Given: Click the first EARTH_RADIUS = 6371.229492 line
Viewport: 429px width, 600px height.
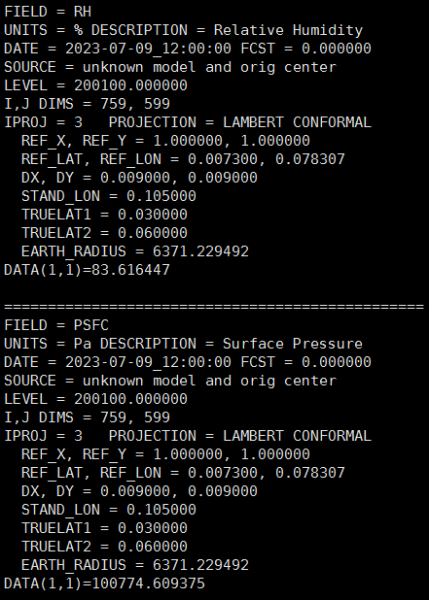Looking at the screenshot, I should click(x=135, y=251).
